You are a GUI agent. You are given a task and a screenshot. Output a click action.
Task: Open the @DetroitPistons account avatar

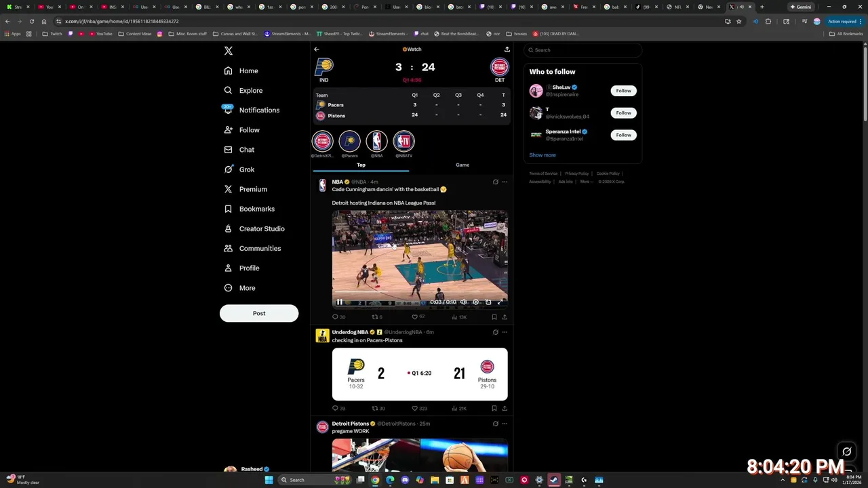point(322,141)
